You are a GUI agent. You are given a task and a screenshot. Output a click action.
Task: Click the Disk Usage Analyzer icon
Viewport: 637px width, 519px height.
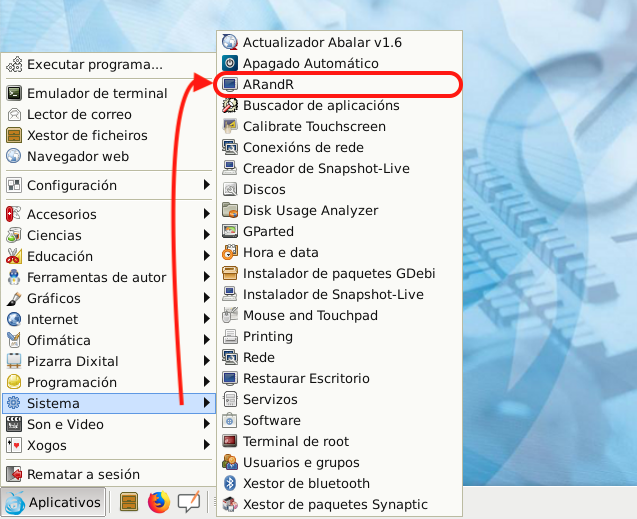click(230, 210)
